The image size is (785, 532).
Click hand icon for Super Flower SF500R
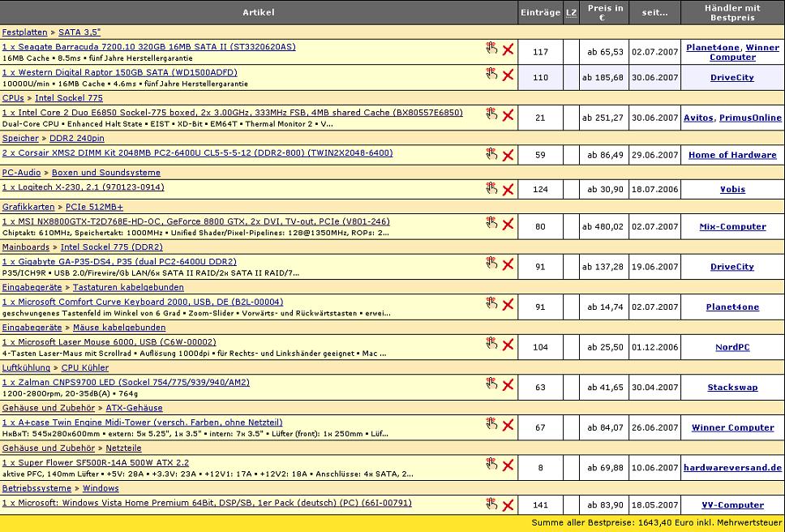tap(491, 464)
